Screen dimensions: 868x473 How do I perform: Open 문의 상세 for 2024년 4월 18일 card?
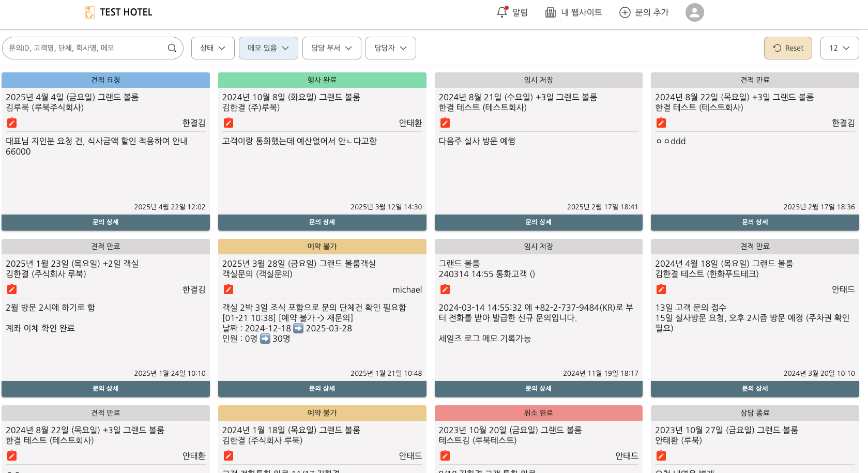[x=755, y=389]
